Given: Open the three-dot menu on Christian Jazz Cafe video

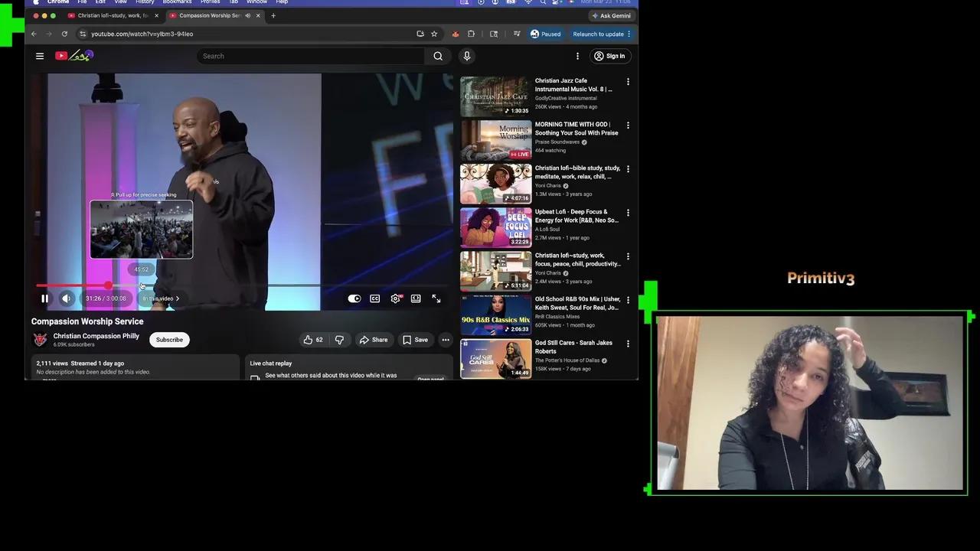Looking at the screenshot, I should pyautogui.click(x=628, y=81).
